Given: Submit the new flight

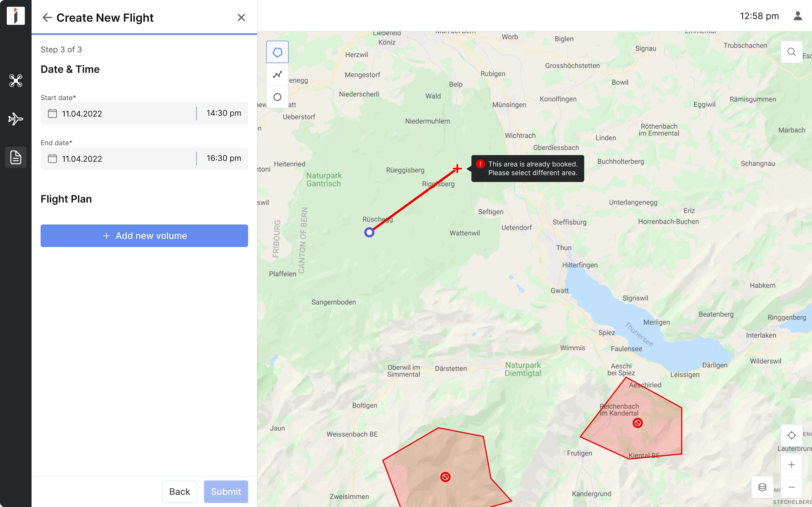Looking at the screenshot, I should [x=226, y=491].
